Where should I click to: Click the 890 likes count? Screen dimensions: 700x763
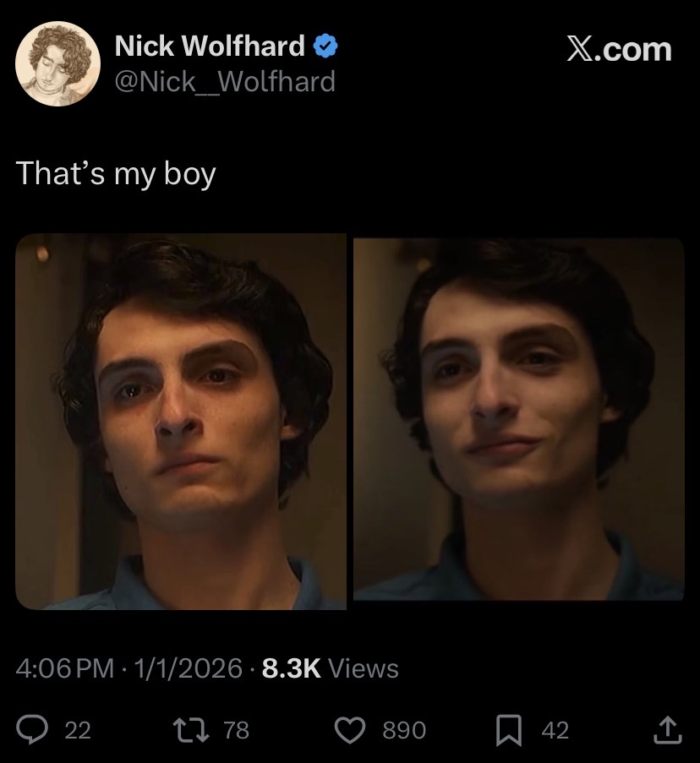[x=404, y=730]
